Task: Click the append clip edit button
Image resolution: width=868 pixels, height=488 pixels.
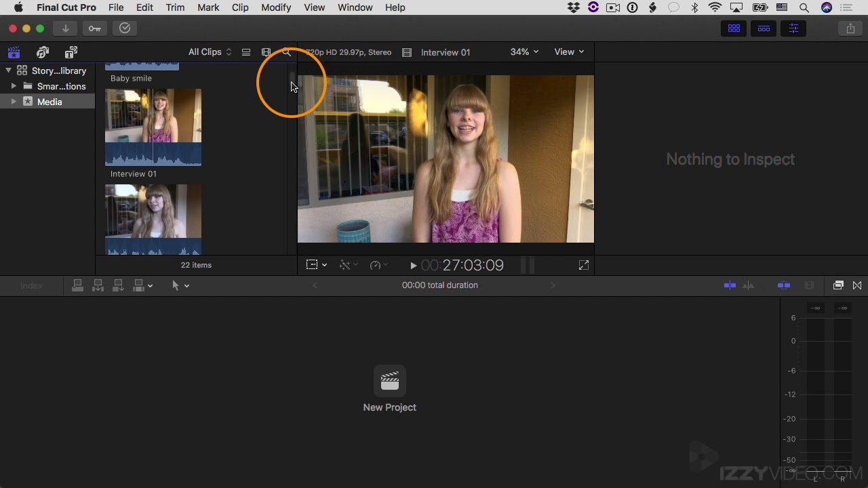Action: click(118, 285)
